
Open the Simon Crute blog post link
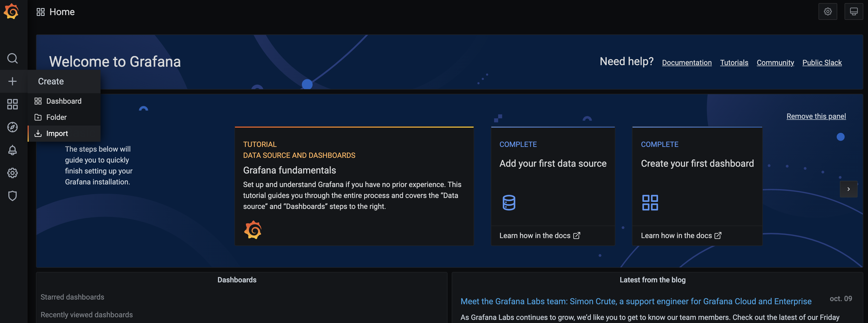pyautogui.click(x=636, y=301)
